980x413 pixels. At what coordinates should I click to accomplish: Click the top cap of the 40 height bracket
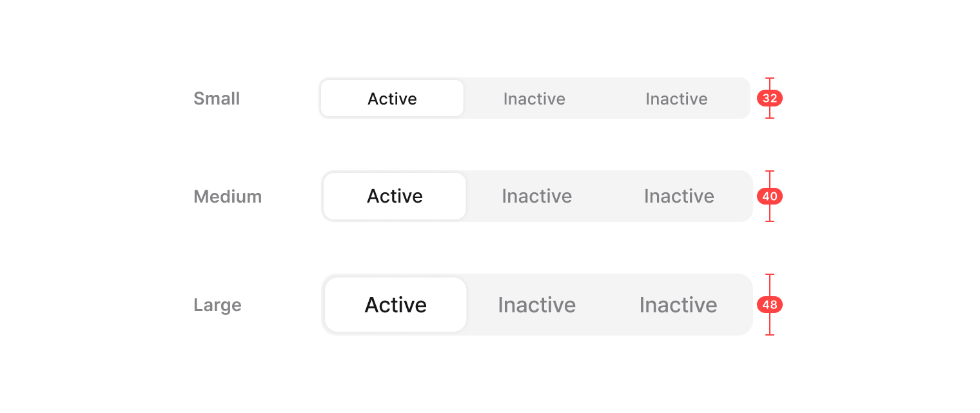coord(770,172)
